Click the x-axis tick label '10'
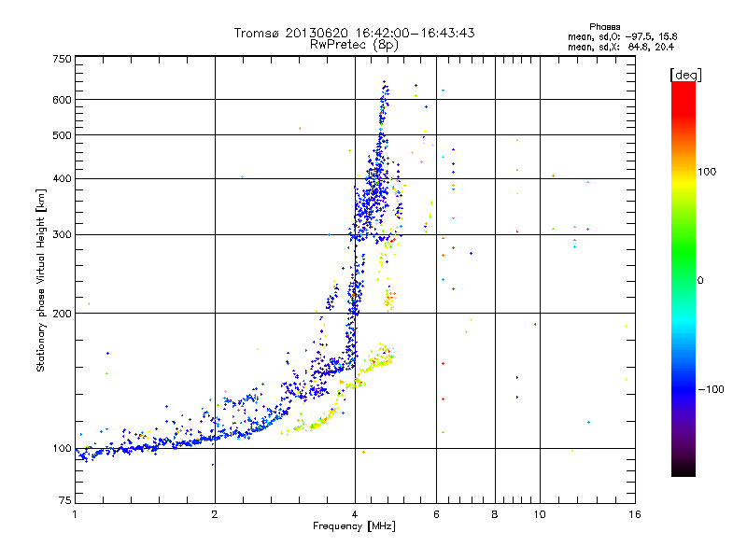Viewport: 747px width, 560px height. (x=540, y=514)
